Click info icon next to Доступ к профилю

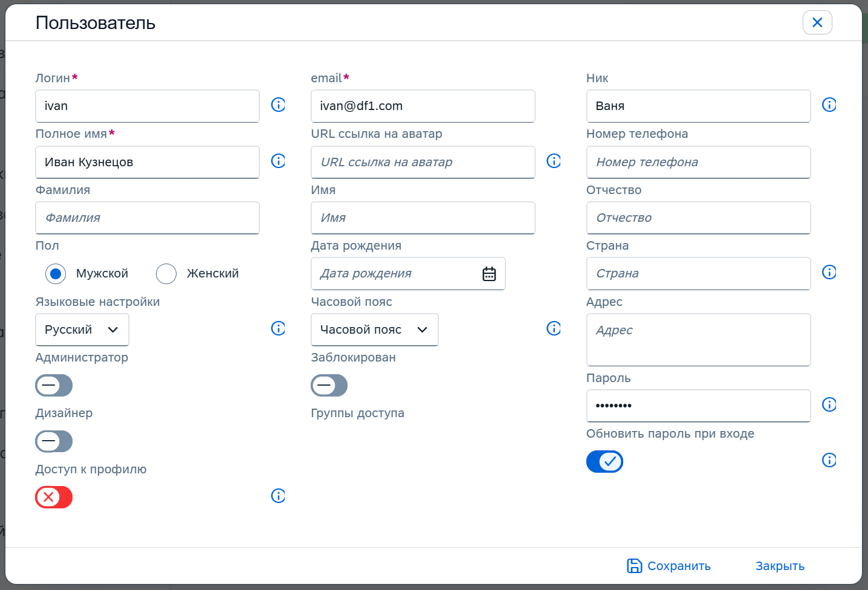pyautogui.click(x=278, y=496)
